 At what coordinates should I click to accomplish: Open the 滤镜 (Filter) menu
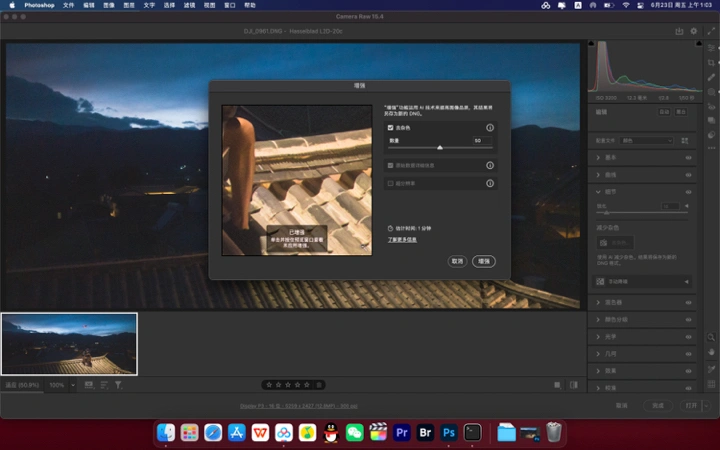click(190, 5)
